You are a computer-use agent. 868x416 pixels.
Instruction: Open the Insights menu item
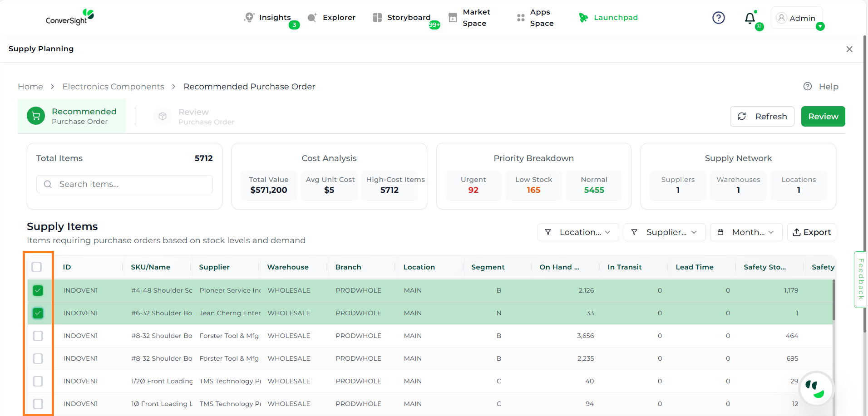274,18
